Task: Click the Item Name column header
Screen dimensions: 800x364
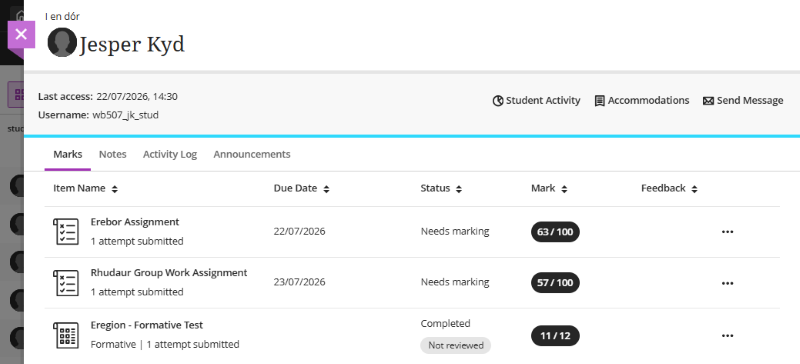Action: pyautogui.click(x=79, y=188)
